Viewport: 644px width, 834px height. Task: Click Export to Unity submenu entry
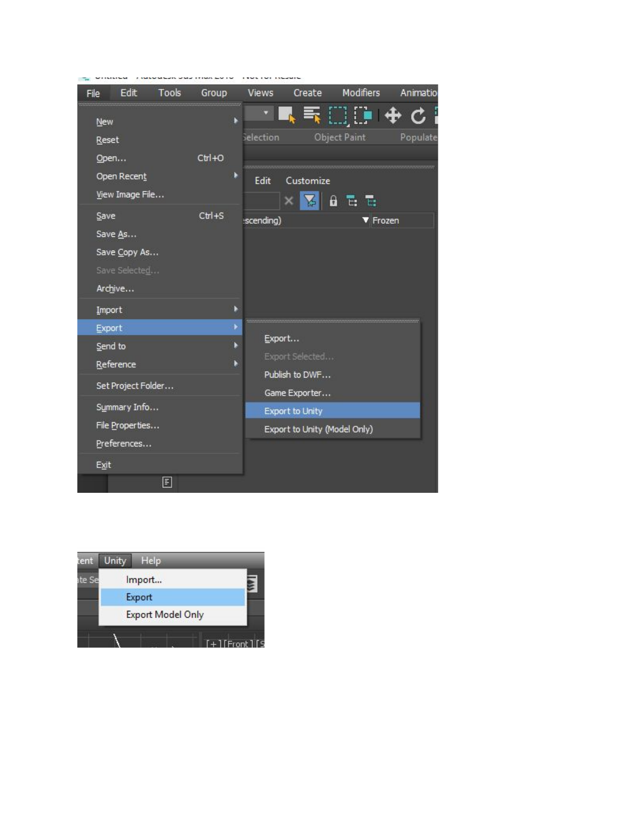(x=333, y=411)
